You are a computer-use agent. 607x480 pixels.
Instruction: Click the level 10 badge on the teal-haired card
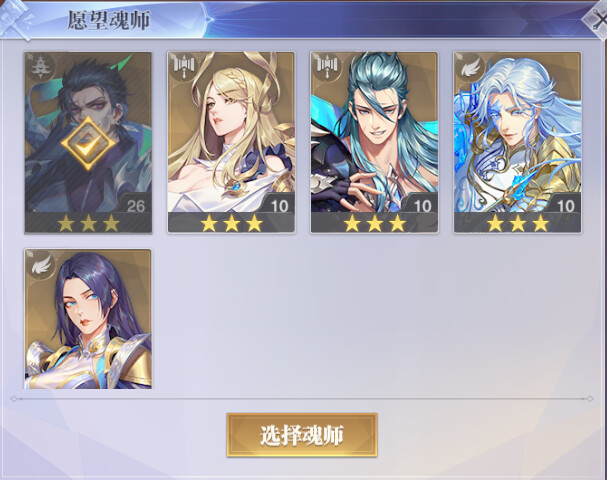tap(423, 206)
